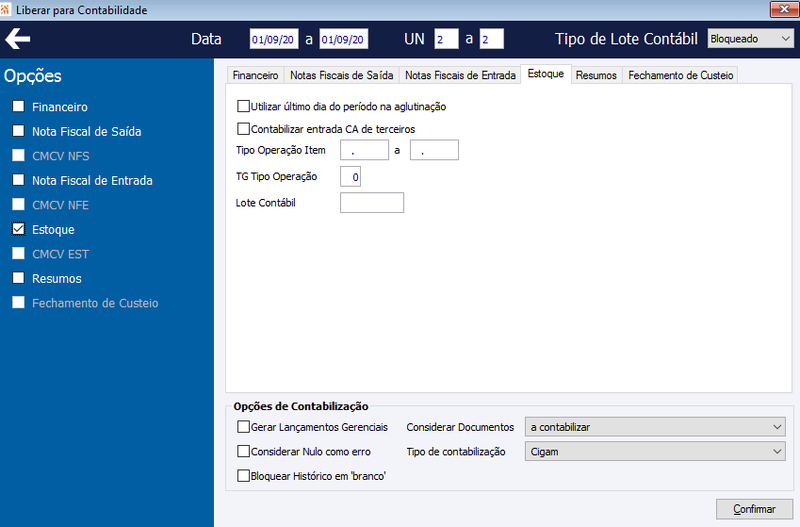Check the Financeiro option in sidebar
Image resolution: width=800 pixels, height=527 pixels.
point(18,106)
